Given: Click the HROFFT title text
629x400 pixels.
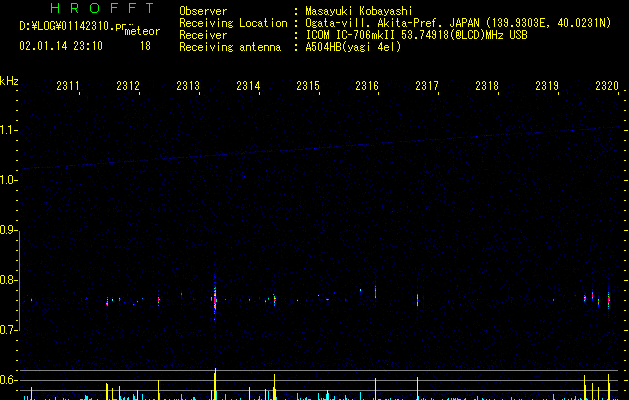Looking at the screenshot, I should pyautogui.click(x=103, y=8).
